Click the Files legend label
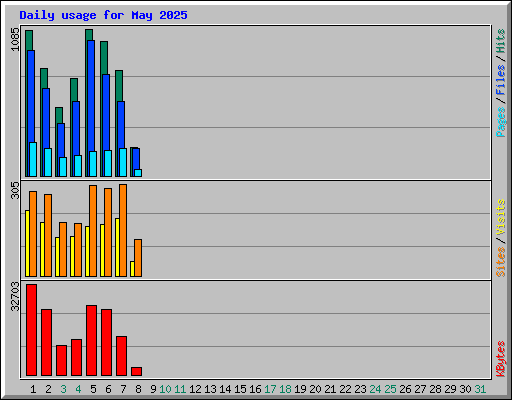 [500, 79]
